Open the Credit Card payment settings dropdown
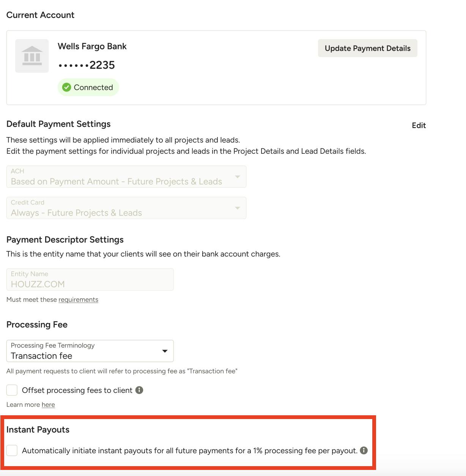This screenshot has height=476, width=466. point(126,208)
